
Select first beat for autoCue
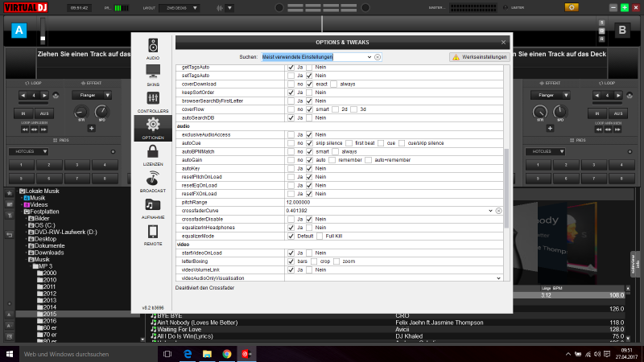(x=349, y=143)
